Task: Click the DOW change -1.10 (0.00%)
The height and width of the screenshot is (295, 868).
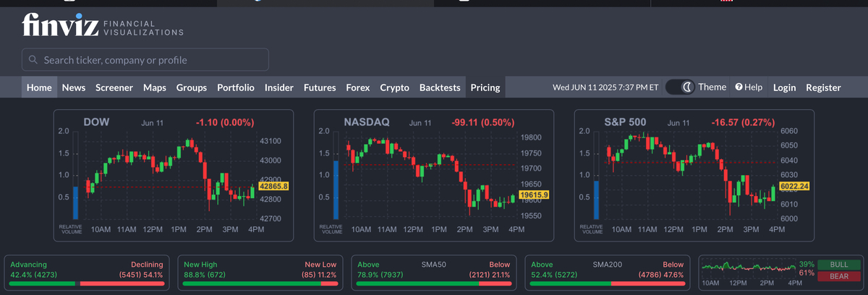Action: (x=226, y=122)
